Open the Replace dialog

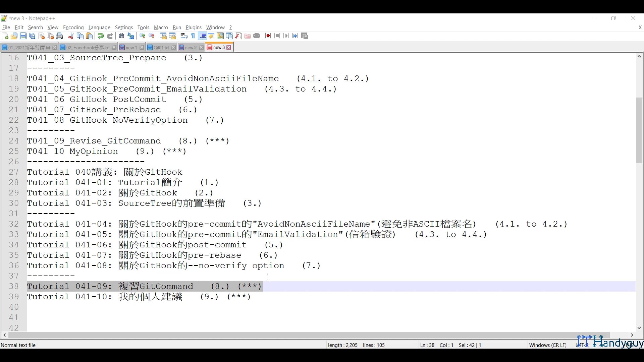(x=130, y=36)
